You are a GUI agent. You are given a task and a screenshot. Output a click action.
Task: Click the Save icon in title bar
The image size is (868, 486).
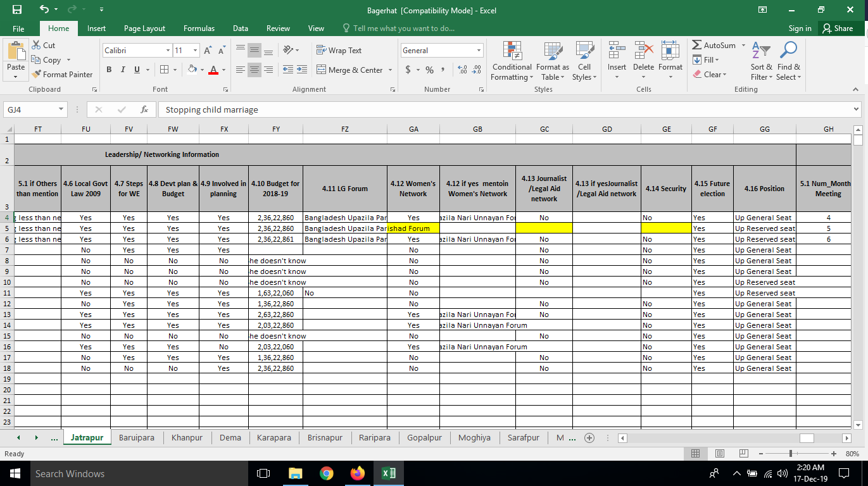click(17, 10)
